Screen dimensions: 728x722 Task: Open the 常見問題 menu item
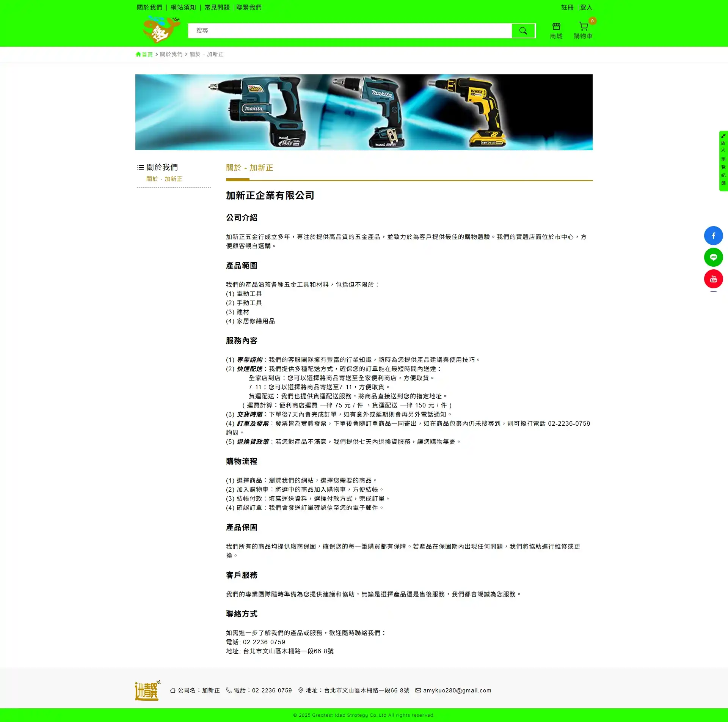coord(217,7)
